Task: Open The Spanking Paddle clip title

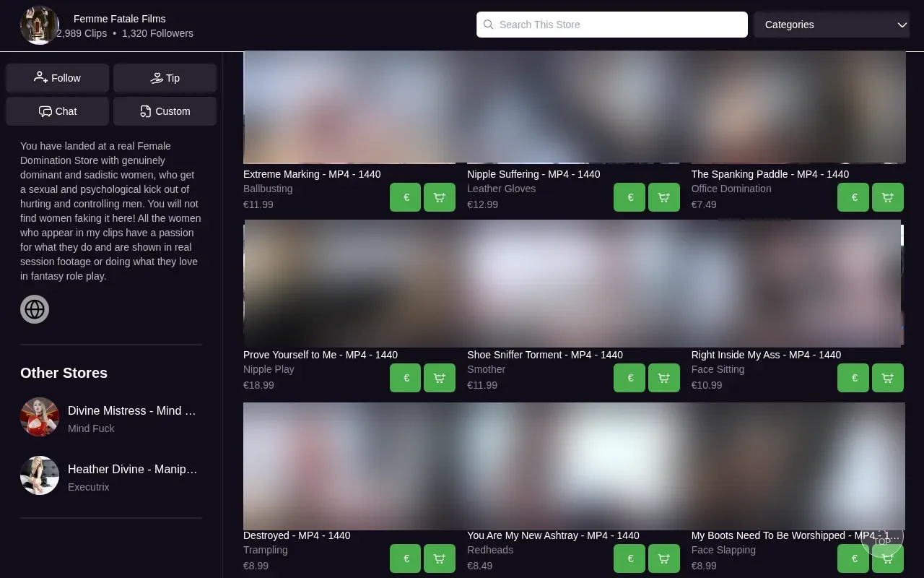Action: coord(770,174)
